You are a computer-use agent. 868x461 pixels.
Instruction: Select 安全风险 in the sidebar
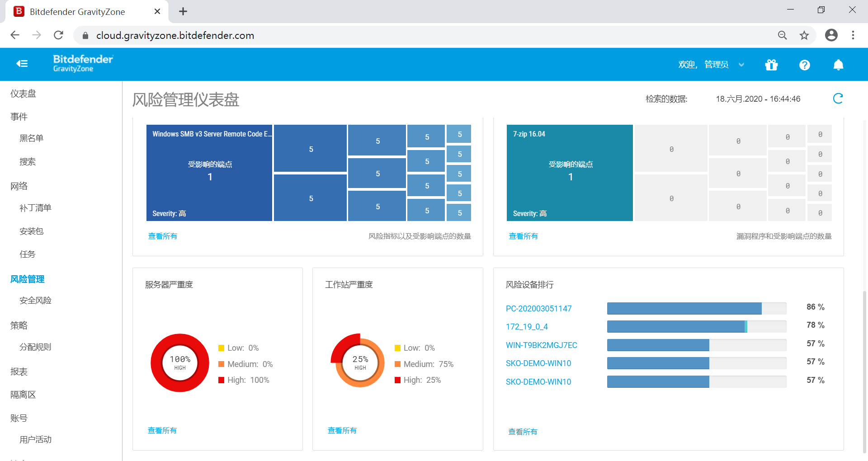pyautogui.click(x=35, y=301)
